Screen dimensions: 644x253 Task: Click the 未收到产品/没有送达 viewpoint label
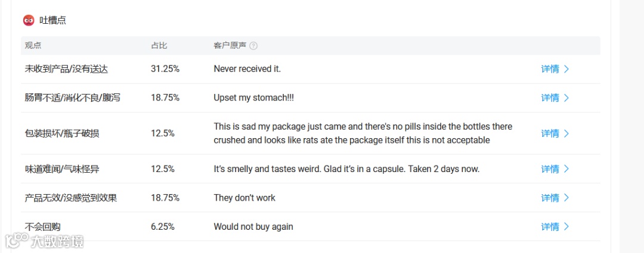click(66, 69)
